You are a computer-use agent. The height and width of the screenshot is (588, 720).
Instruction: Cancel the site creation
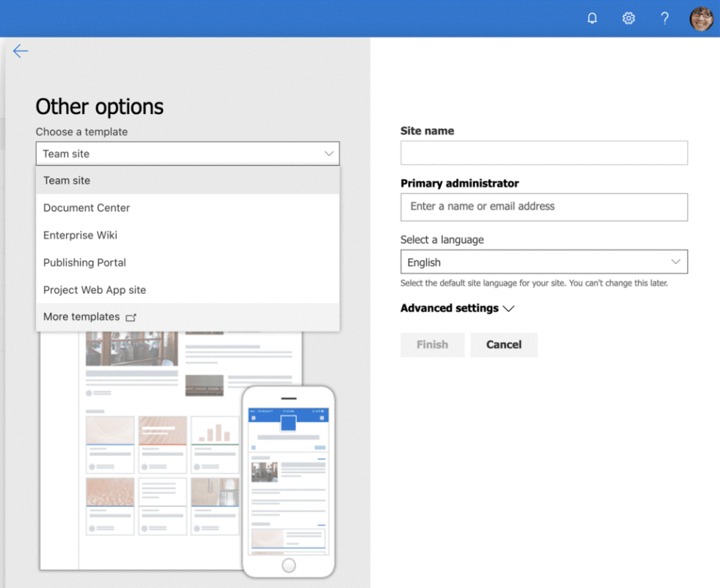point(503,345)
